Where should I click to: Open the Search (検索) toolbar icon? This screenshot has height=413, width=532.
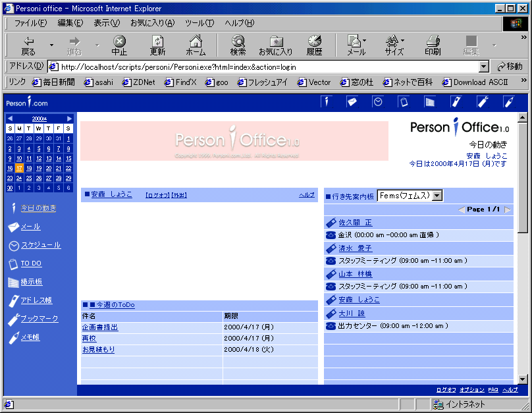pyautogui.click(x=238, y=46)
